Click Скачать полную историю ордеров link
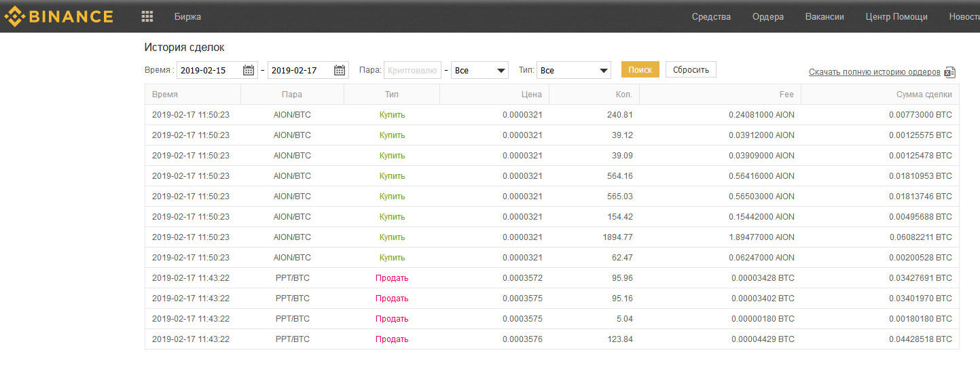The width and height of the screenshot is (980, 374). (875, 72)
